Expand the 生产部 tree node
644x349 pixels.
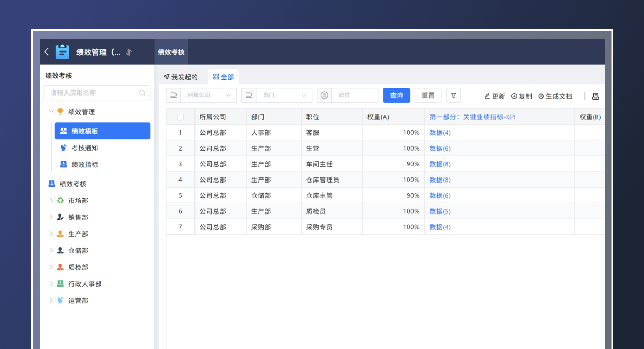51,234
